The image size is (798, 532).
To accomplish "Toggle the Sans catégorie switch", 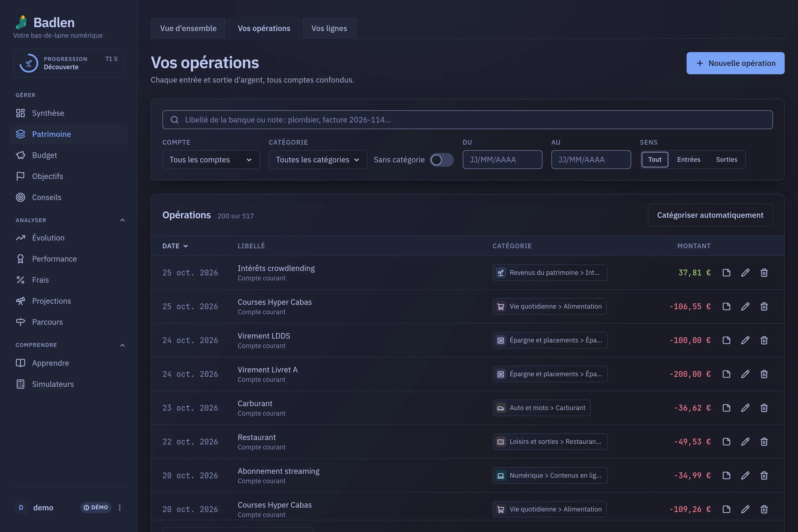I will point(441,160).
